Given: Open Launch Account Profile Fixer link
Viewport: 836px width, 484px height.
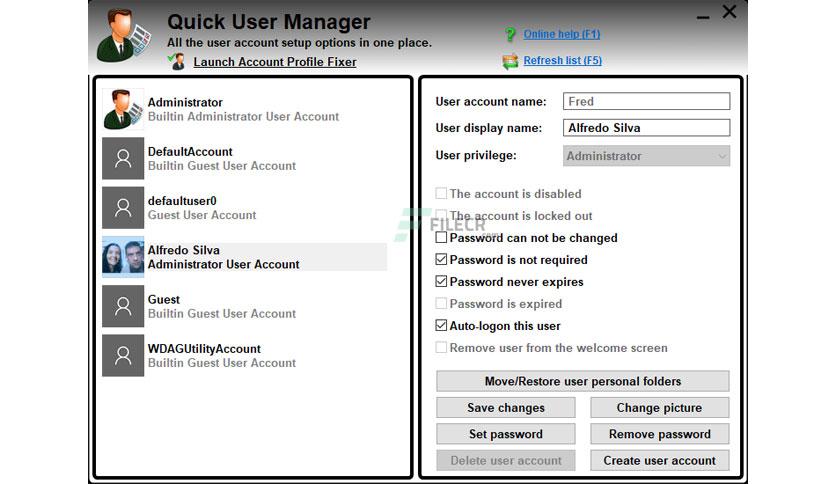Looking at the screenshot, I should click(275, 62).
